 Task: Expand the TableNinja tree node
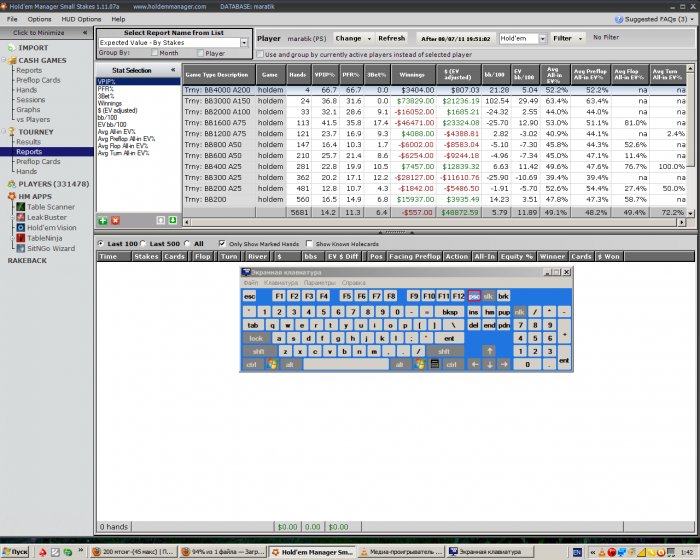tap(13, 238)
